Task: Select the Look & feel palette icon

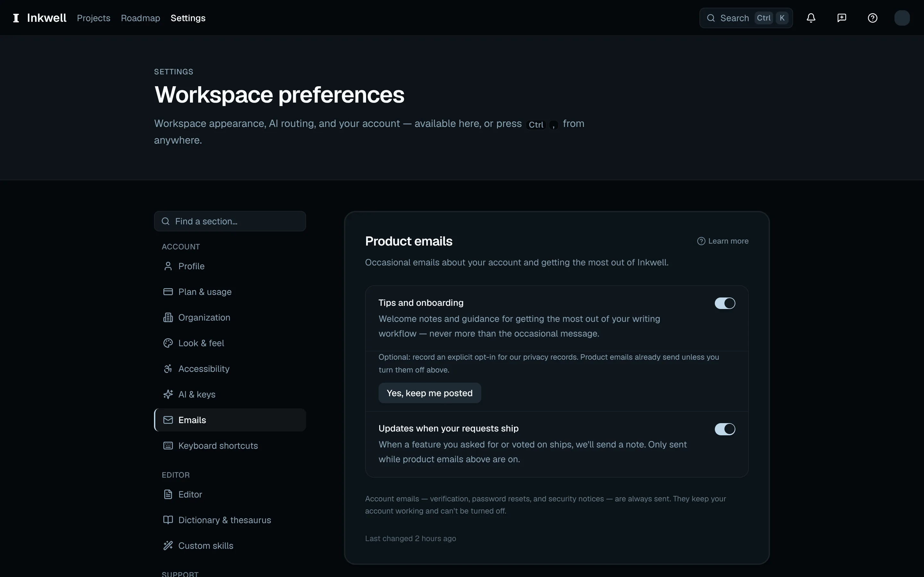Action: tap(168, 343)
